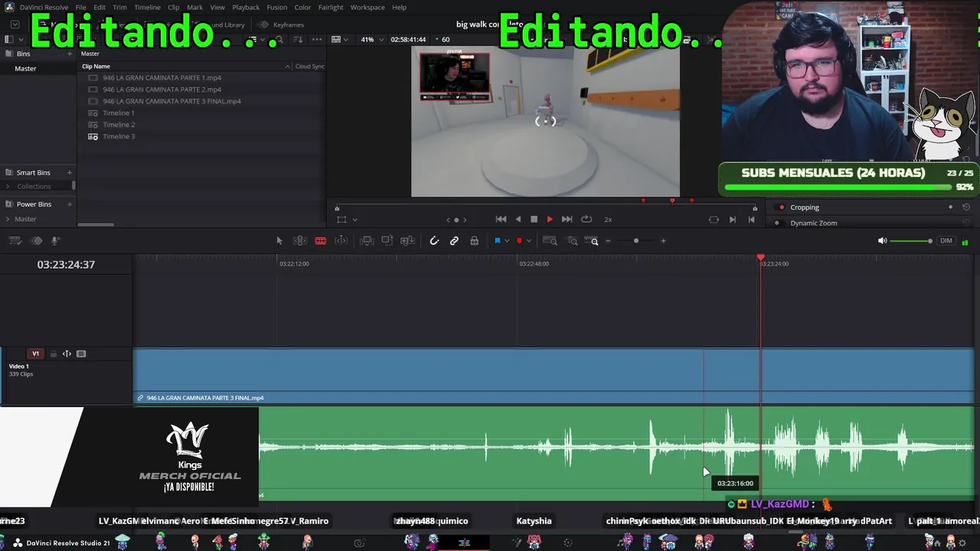Toggle loop playback
Screen dimensions: 980x551
pos(586,220)
